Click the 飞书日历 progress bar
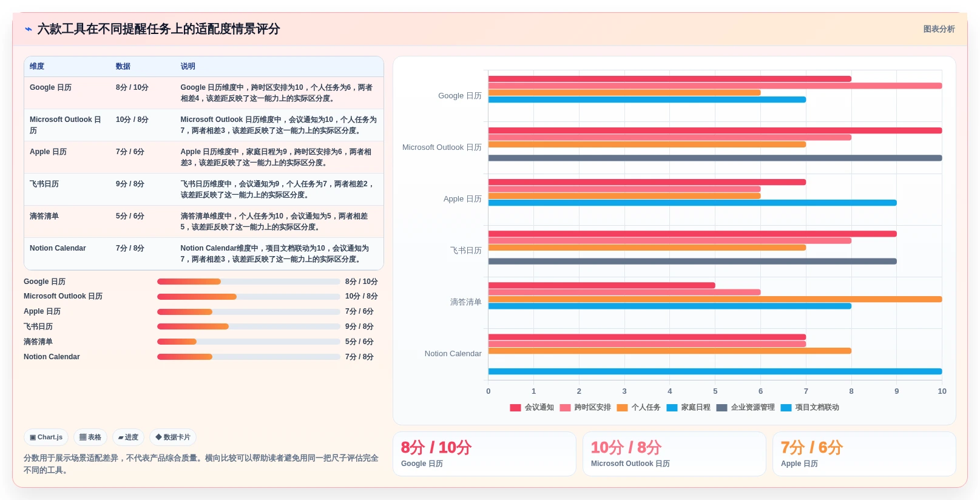Image resolution: width=980 pixels, height=500 pixels. 249,326
